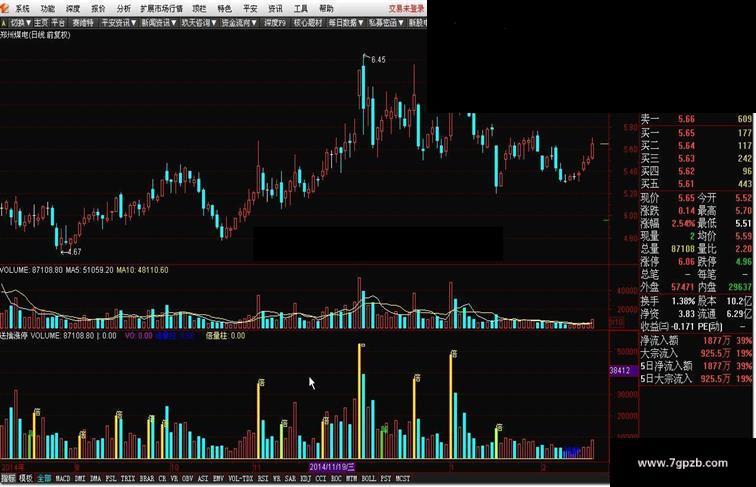The image size is (756, 487).
Task: Click the orange app logo icon
Action: (5, 8)
